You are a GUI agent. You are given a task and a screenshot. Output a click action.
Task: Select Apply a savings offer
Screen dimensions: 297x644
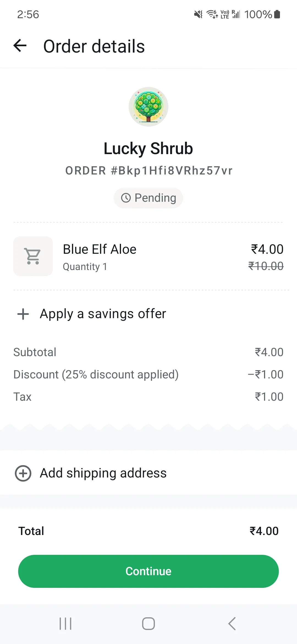coord(103,314)
